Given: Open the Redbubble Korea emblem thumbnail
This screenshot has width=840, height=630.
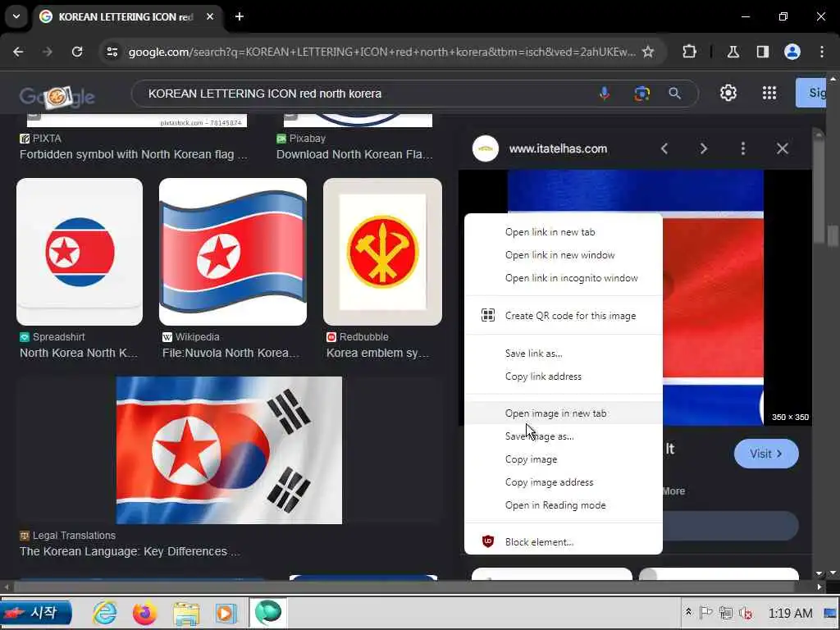Looking at the screenshot, I should [382, 252].
